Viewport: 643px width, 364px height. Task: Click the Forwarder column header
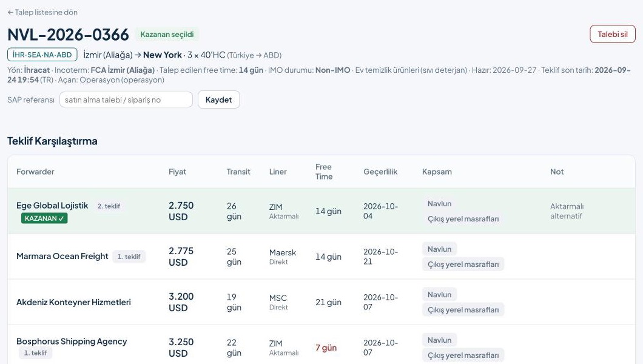[x=35, y=172]
